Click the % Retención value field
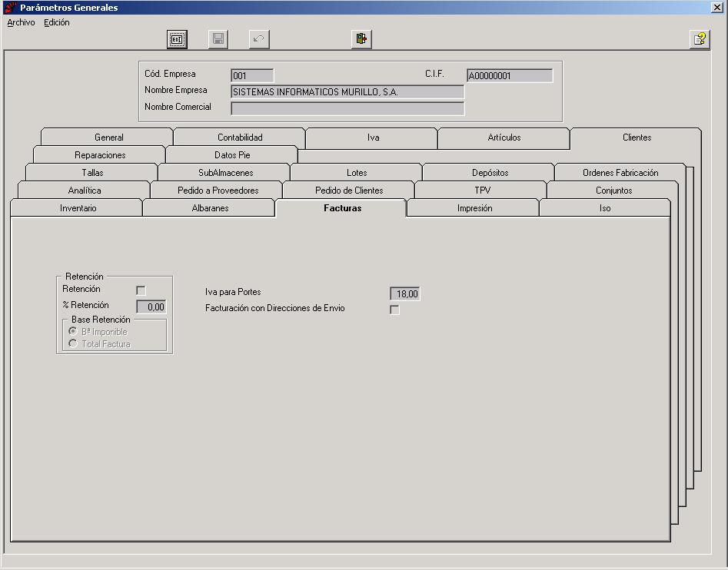 pyautogui.click(x=151, y=307)
